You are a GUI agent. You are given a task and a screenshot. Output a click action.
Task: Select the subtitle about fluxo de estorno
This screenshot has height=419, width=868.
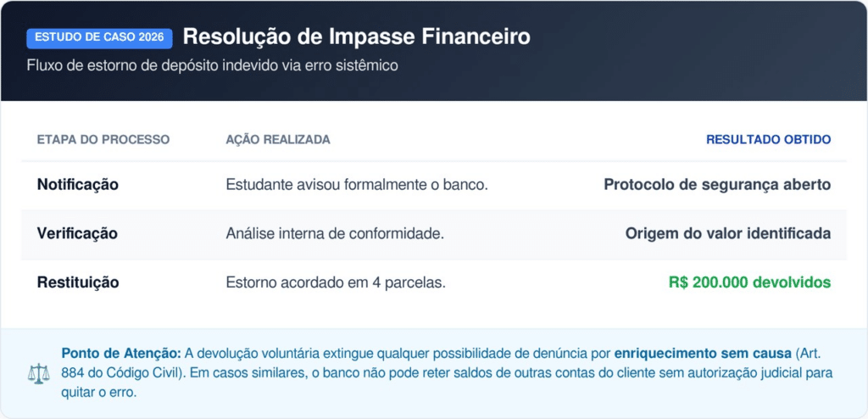coord(212,65)
